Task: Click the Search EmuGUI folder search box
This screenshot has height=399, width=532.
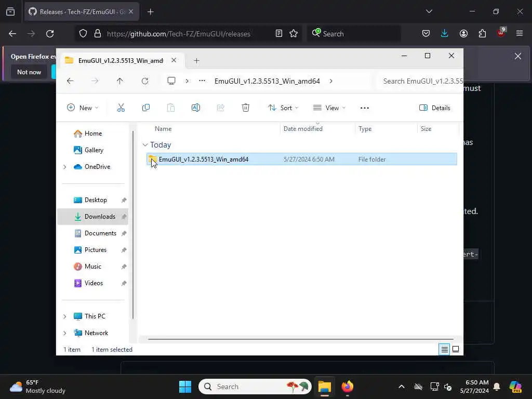Action: 420,81
